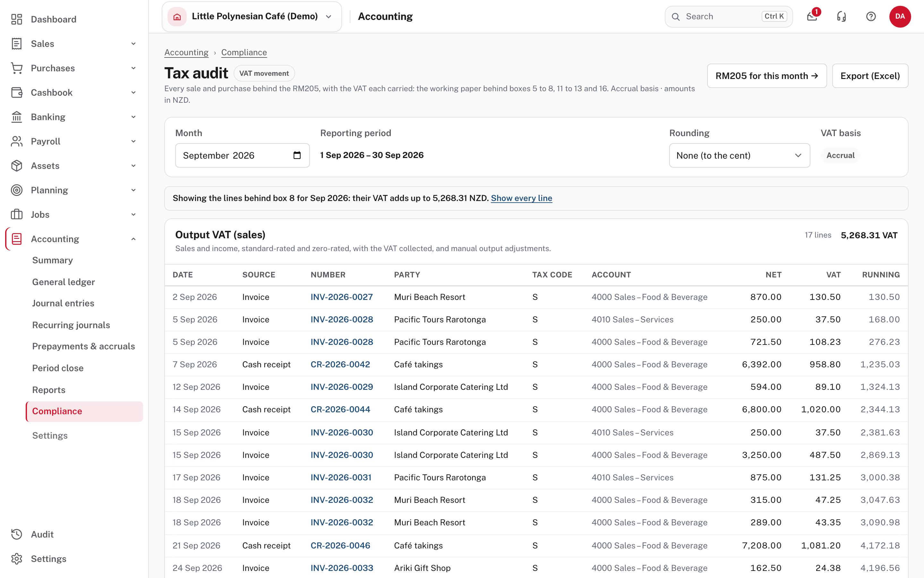924x578 pixels.
Task: Click the Sales receipt icon
Action: coord(16,44)
